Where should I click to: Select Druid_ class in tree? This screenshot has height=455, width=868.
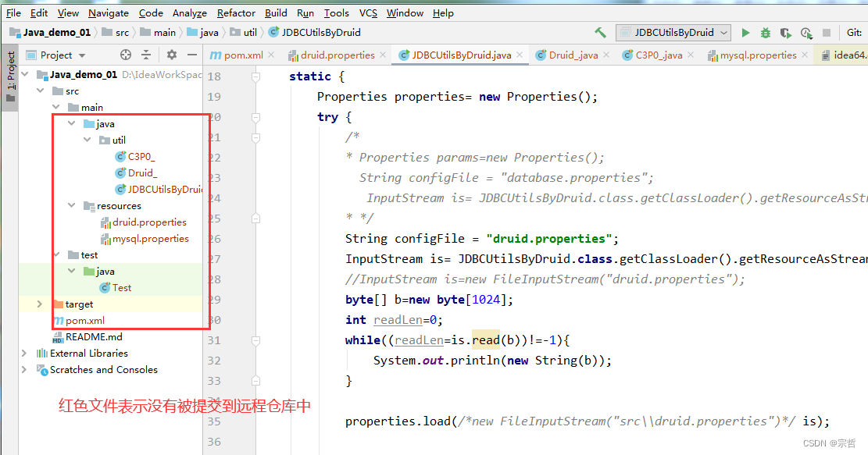pyautogui.click(x=136, y=172)
